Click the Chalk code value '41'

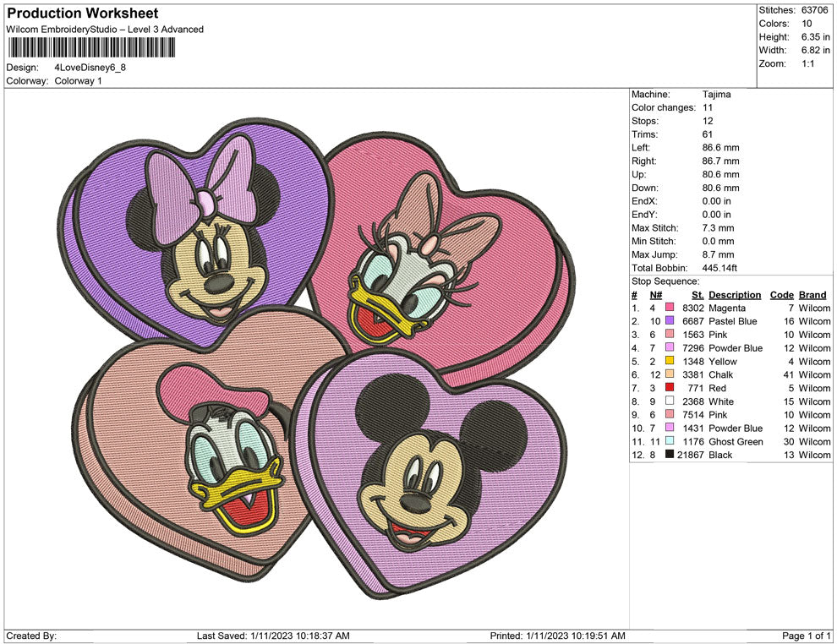point(789,374)
